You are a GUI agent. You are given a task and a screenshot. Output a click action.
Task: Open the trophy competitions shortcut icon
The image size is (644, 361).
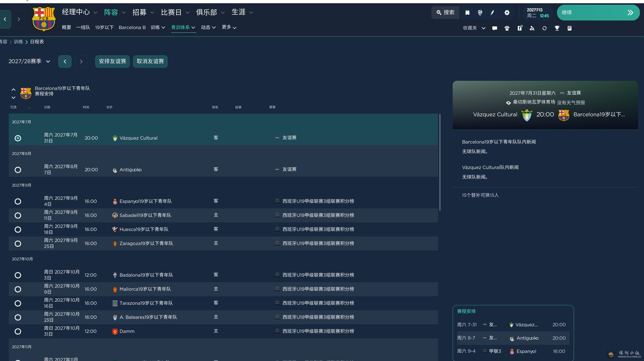tap(557, 28)
